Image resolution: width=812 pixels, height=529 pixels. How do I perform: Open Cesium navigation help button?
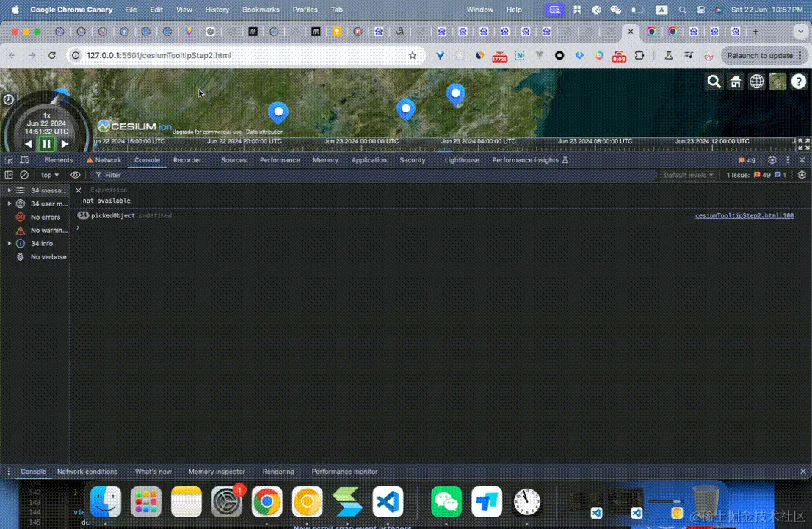pyautogui.click(x=799, y=82)
